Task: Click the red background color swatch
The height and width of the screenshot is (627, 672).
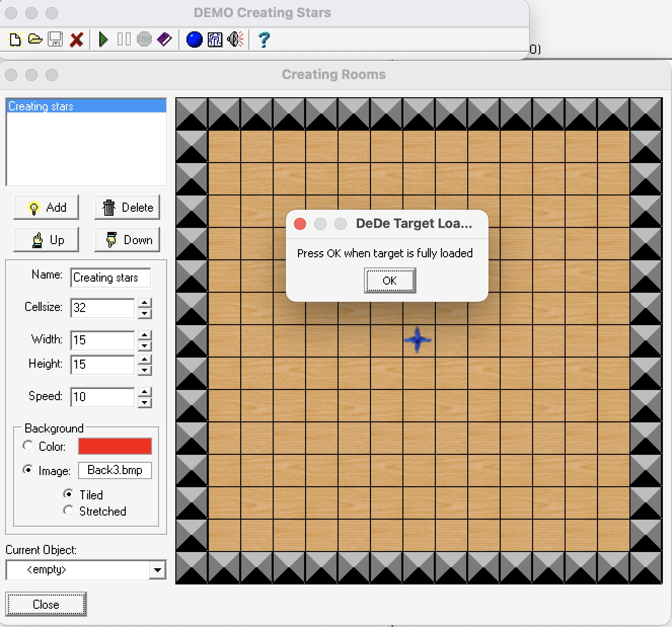Action: point(115,446)
